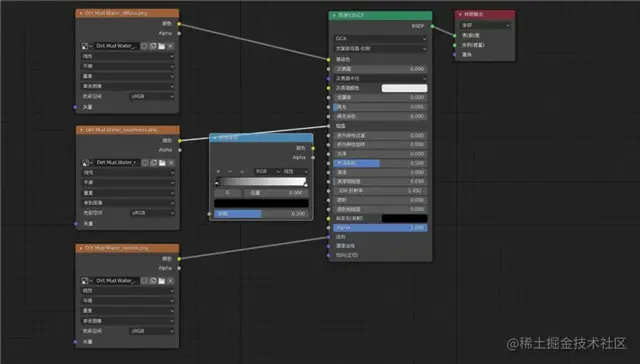Click ColorRamp active stop index field 0

[227, 193]
